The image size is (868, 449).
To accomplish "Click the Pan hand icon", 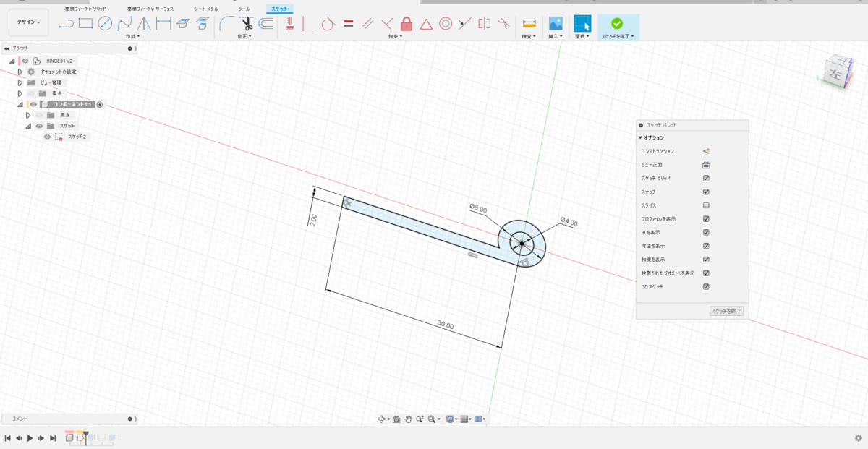I will click(x=408, y=419).
